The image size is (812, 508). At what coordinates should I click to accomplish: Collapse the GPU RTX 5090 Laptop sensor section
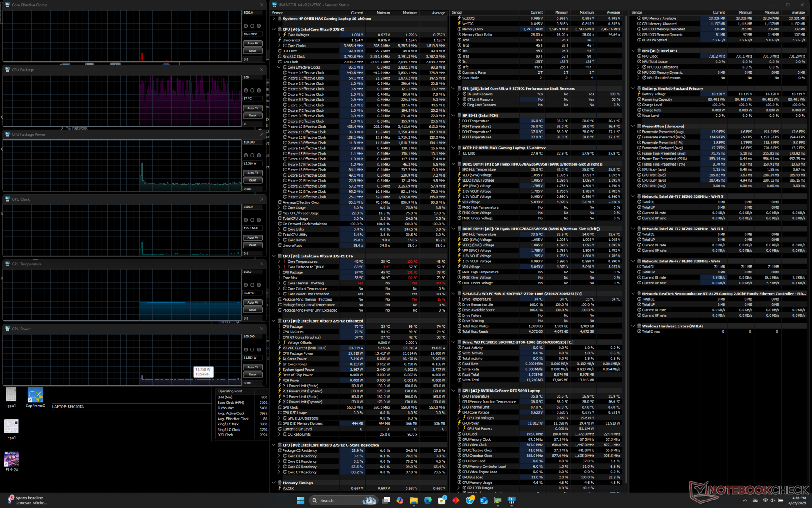(453, 391)
